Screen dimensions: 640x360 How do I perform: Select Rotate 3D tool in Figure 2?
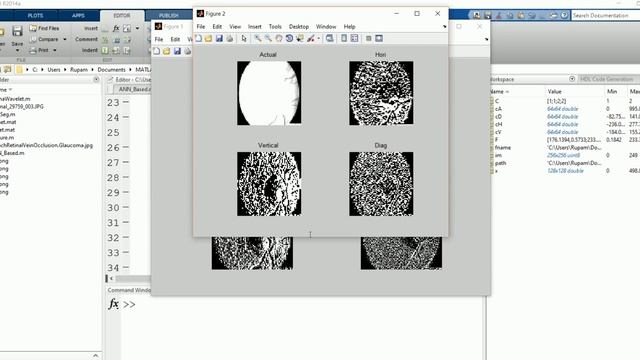[289, 38]
